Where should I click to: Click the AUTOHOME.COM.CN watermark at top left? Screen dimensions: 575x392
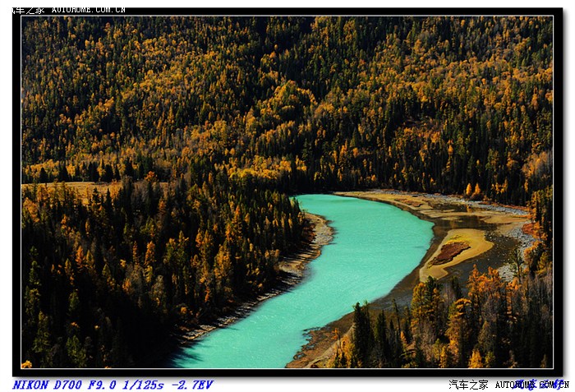[x=89, y=10]
